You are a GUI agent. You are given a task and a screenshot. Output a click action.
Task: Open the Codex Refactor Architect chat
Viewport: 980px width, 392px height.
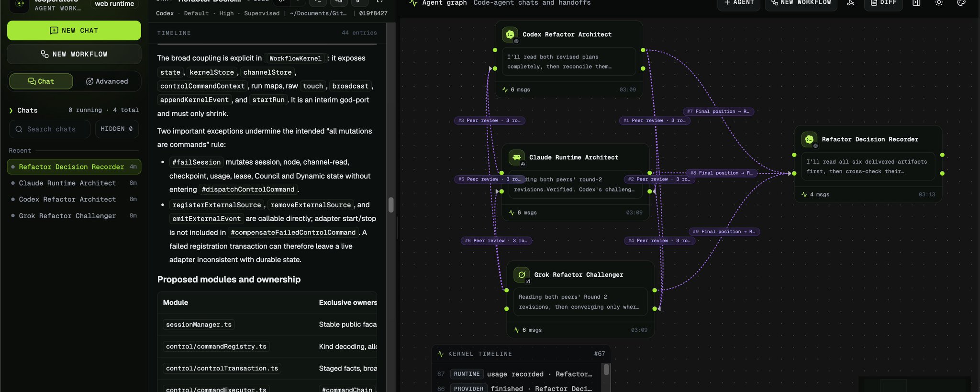pyautogui.click(x=74, y=199)
